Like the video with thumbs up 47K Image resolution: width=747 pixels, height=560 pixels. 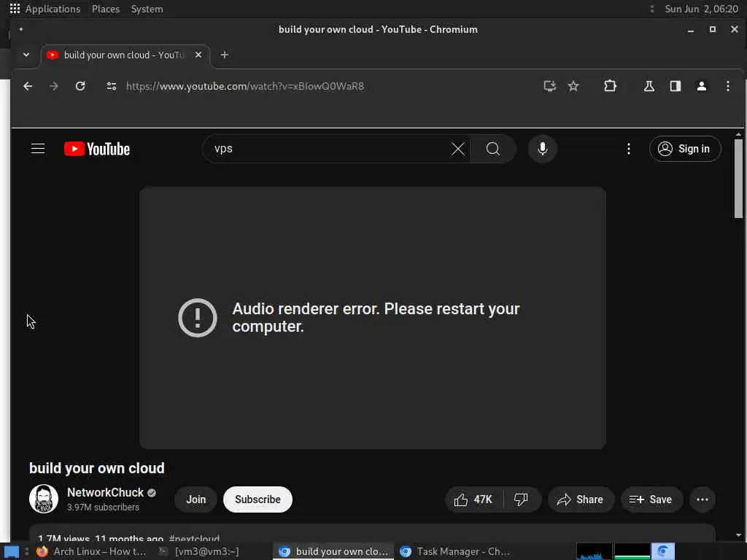[473, 499]
